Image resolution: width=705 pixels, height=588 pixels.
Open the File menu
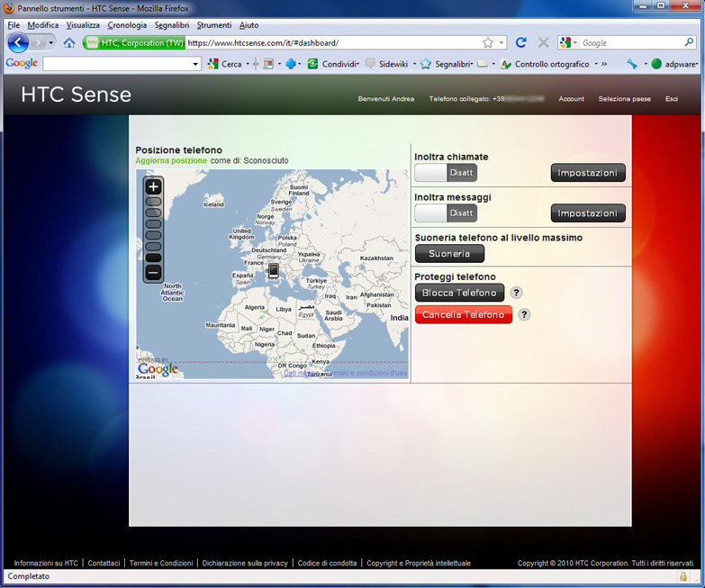(14, 25)
